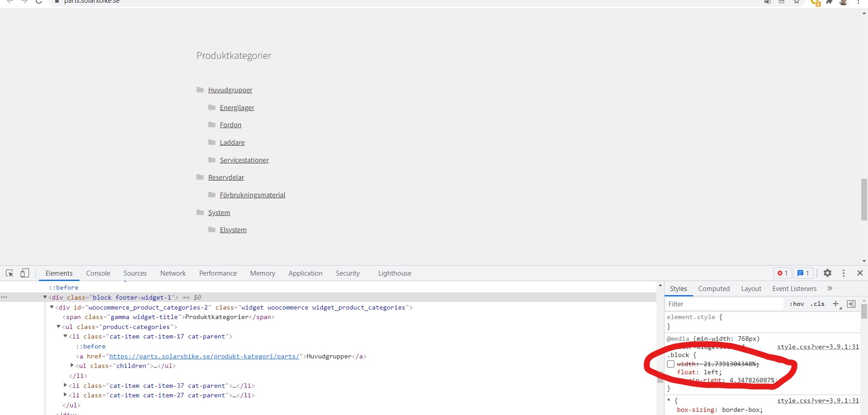Show the computed styles sidebar
This screenshot has height=415, width=868.
click(x=851, y=304)
